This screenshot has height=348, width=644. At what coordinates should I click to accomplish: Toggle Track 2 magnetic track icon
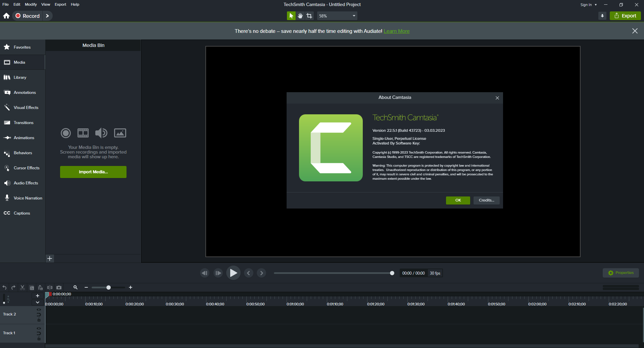39,314
